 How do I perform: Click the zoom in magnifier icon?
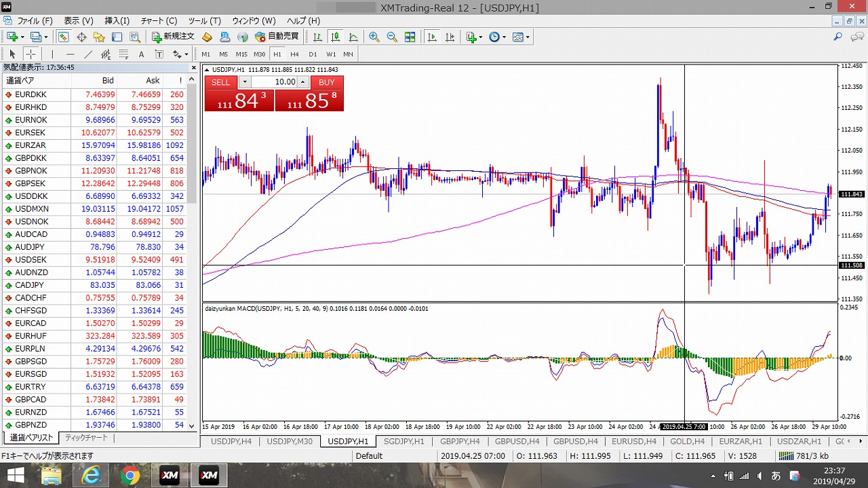[374, 37]
